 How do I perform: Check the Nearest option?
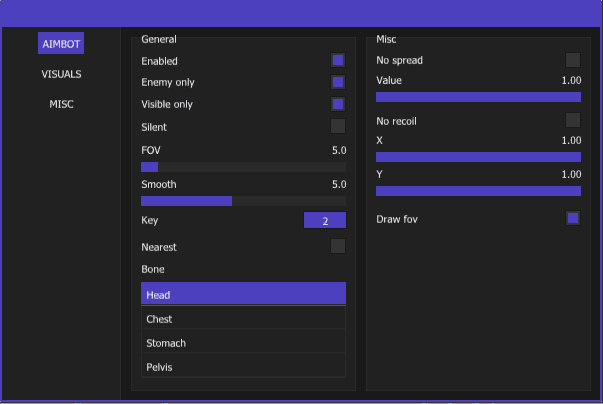(x=338, y=246)
